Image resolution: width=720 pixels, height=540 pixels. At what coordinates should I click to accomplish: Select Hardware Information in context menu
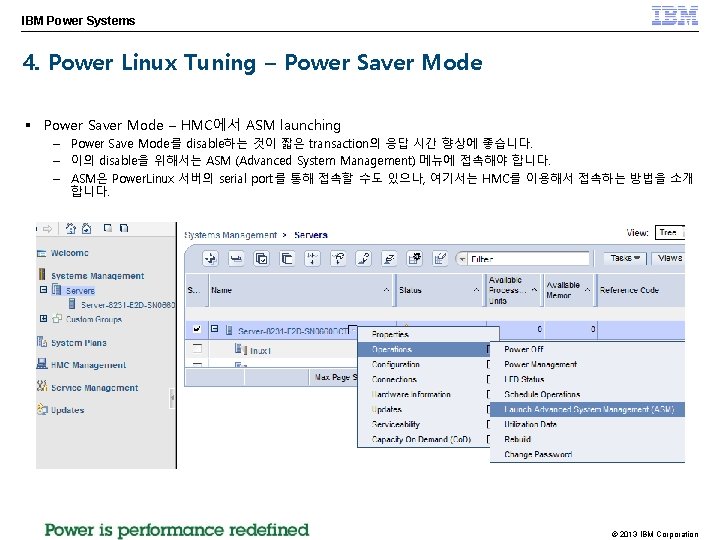pos(424,394)
